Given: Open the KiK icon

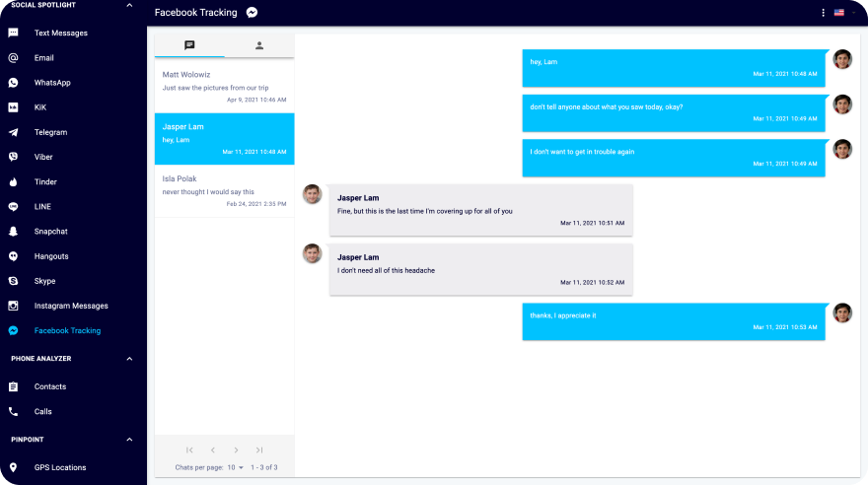Looking at the screenshot, I should [13, 107].
